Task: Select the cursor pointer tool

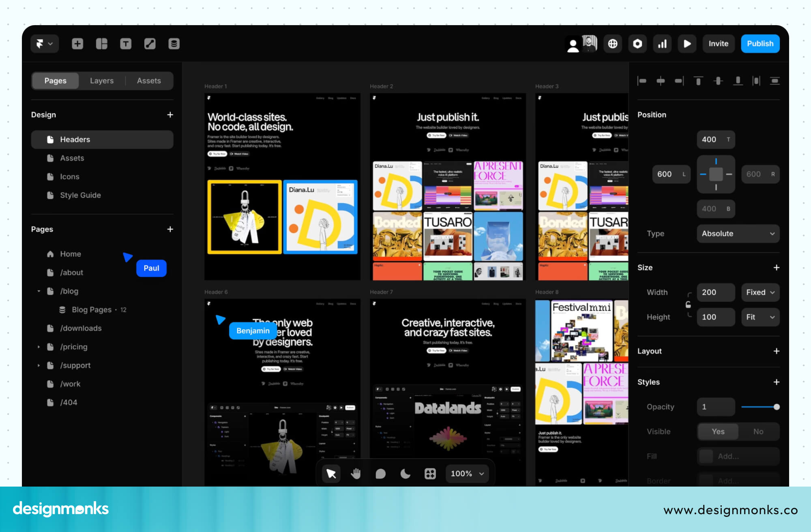Action: (331, 474)
